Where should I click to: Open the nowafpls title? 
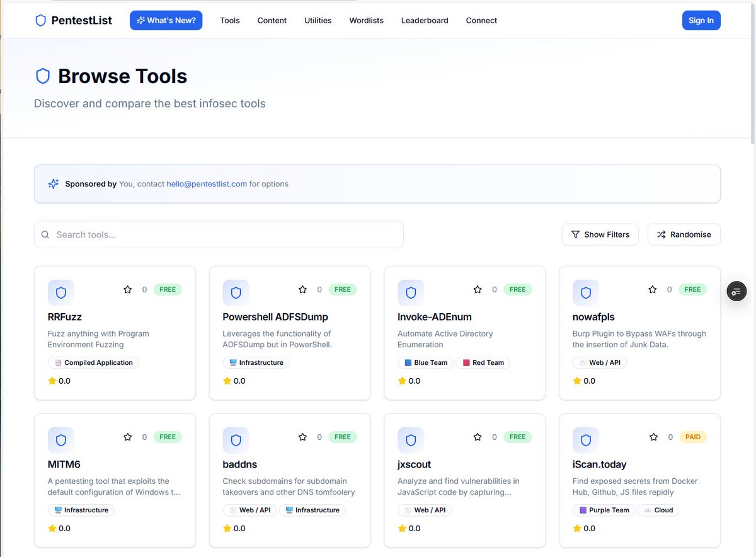593,317
